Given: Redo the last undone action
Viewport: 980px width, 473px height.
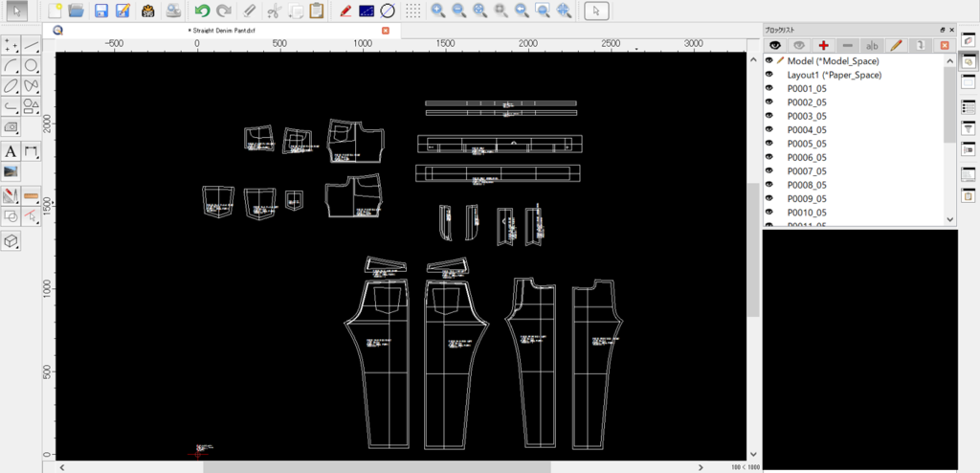Looking at the screenshot, I should coord(223,10).
